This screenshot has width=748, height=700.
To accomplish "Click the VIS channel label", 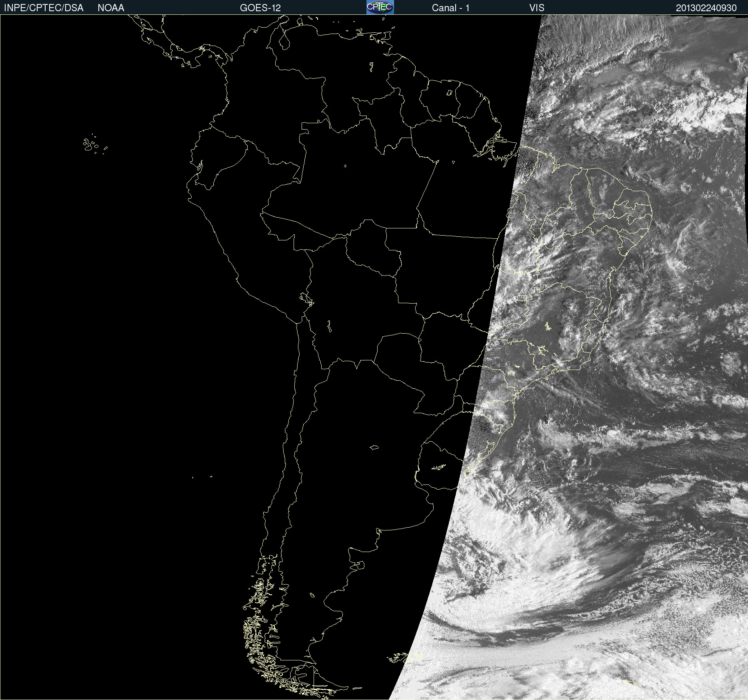I will pyautogui.click(x=537, y=8).
